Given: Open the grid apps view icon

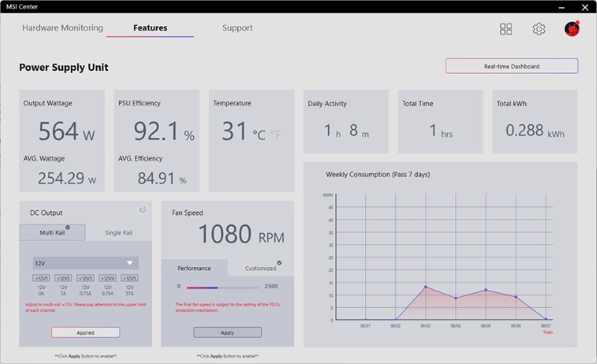Looking at the screenshot, I should click(x=506, y=29).
